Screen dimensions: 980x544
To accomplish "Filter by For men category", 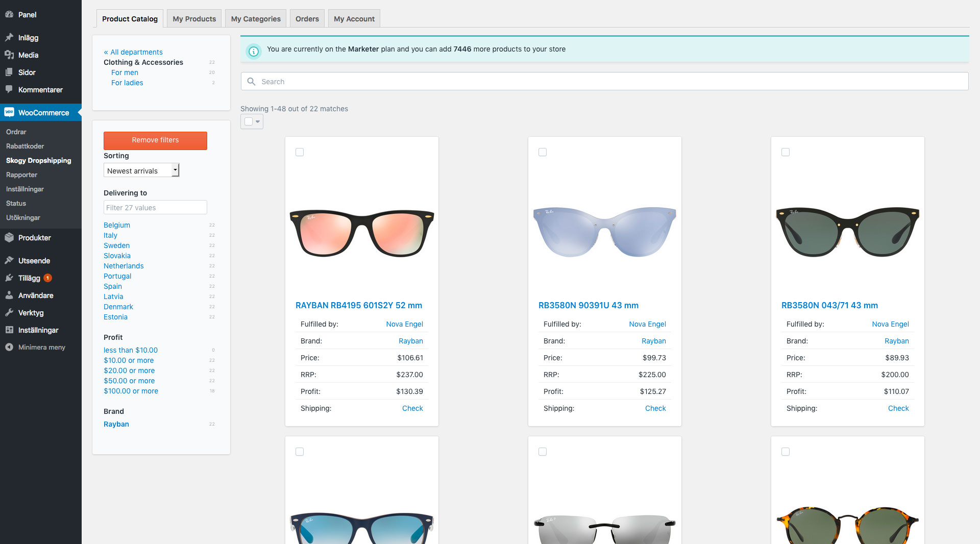I will point(125,72).
